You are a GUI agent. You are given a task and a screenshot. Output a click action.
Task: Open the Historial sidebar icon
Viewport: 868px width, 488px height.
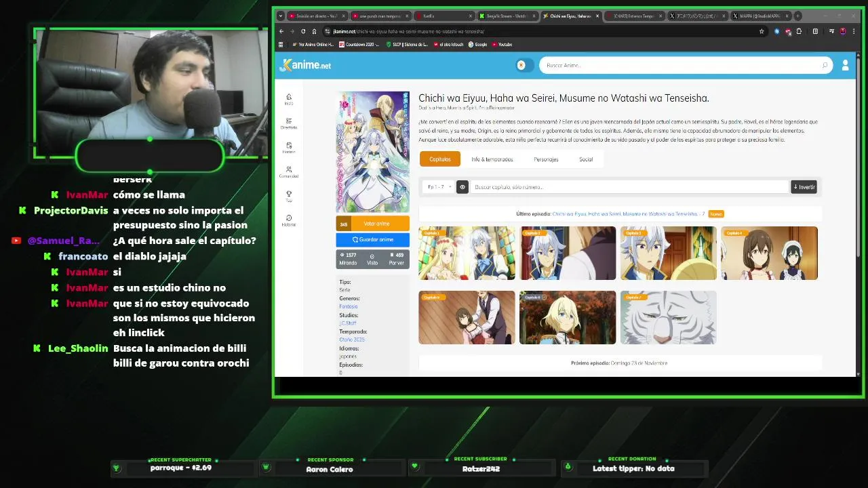pyautogui.click(x=289, y=220)
